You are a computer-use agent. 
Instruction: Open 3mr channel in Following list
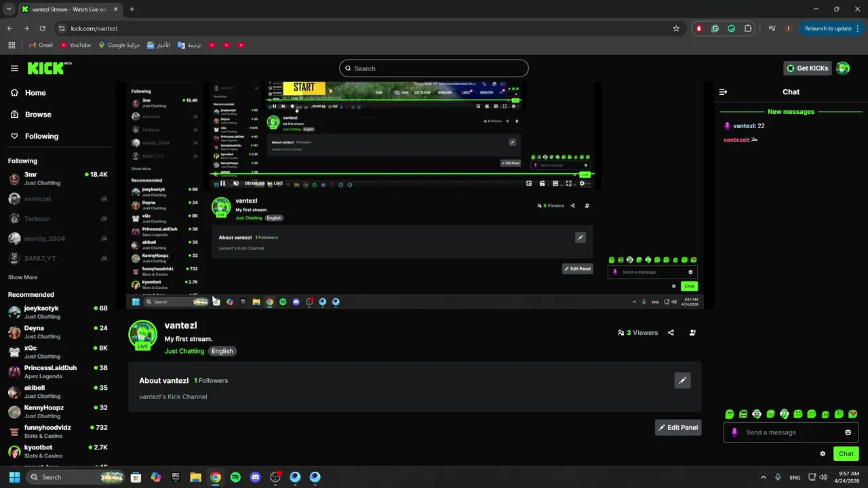click(x=58, y=179)
